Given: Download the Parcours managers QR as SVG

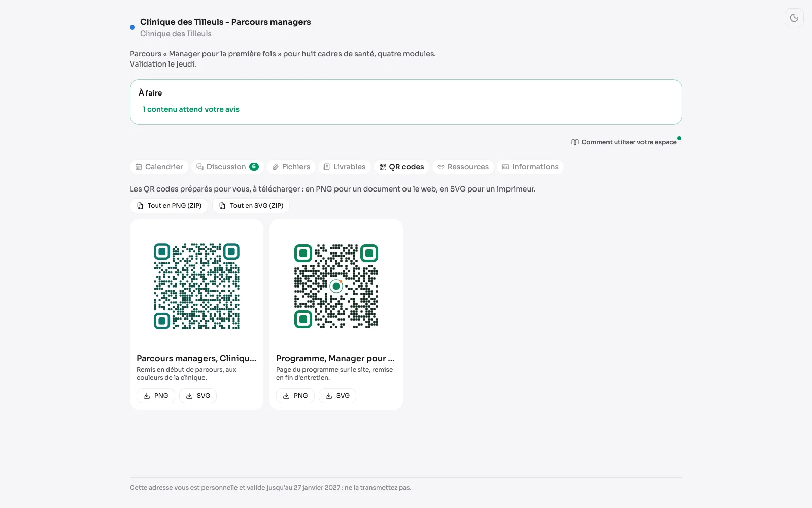Looking at the screenshot, I should coord(198,396).
